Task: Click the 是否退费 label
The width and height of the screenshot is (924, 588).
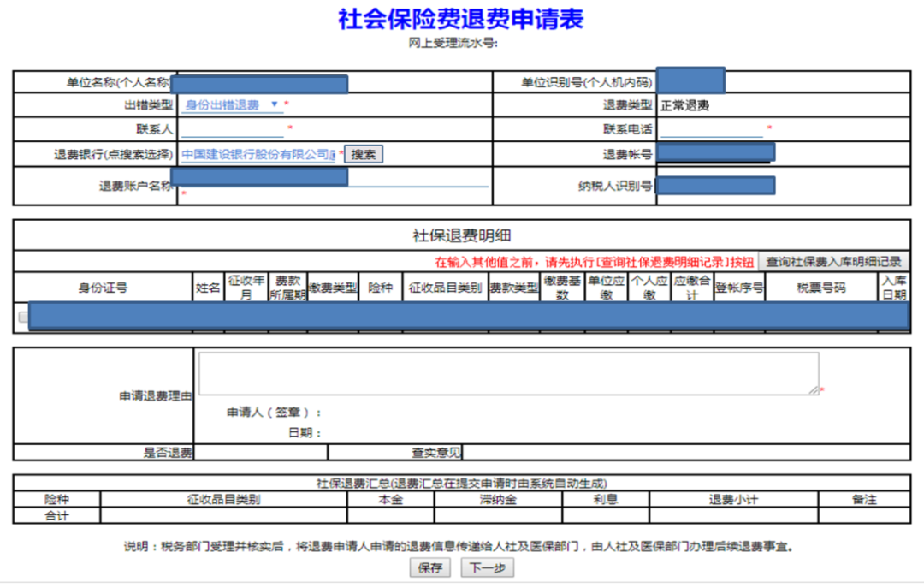Action: point(168,453)
